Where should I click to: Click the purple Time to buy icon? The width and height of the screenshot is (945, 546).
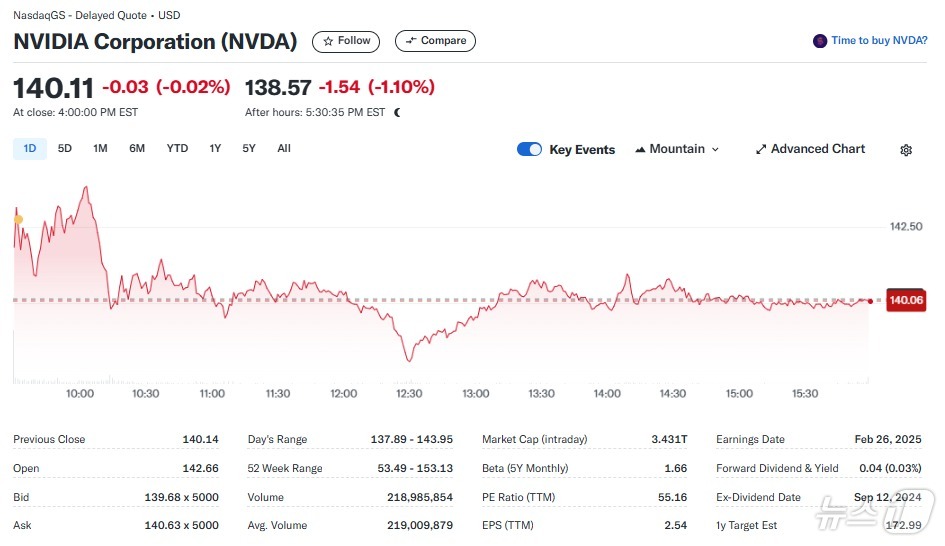point(820,41)
